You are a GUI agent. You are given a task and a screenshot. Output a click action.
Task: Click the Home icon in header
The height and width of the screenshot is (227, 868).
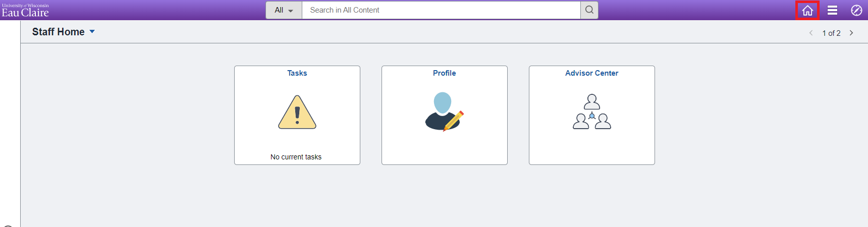click(807, 10)
